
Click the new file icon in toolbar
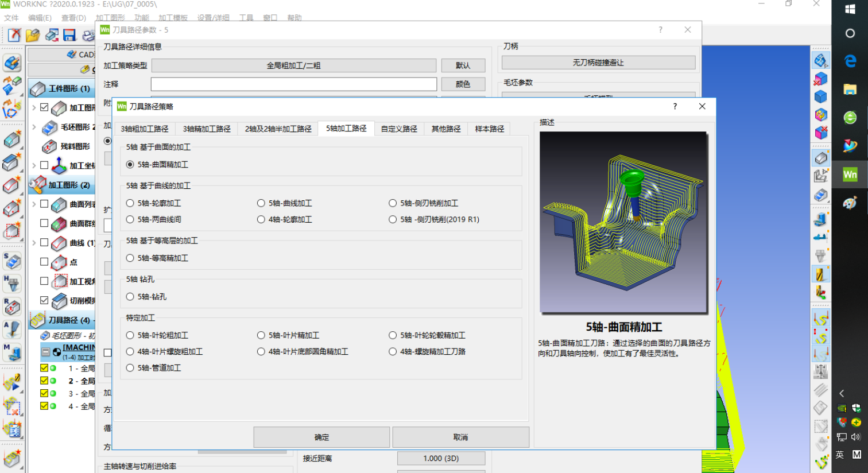click(x=14, y=36)
